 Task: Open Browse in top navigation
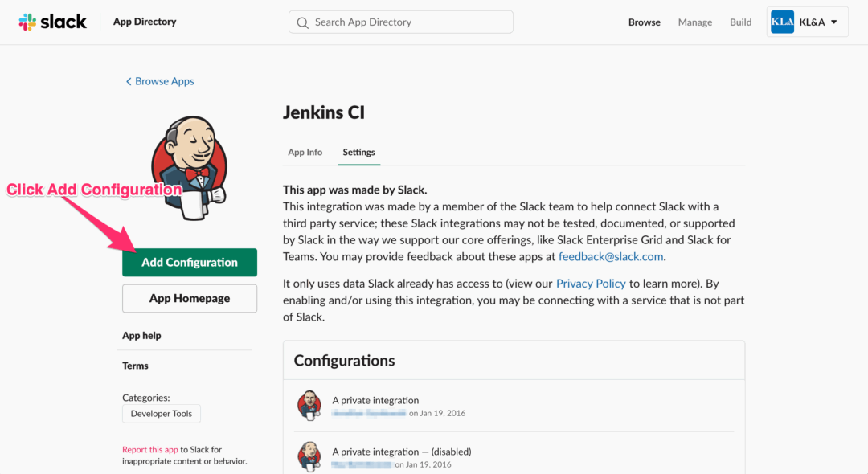(x=645, y=22)
